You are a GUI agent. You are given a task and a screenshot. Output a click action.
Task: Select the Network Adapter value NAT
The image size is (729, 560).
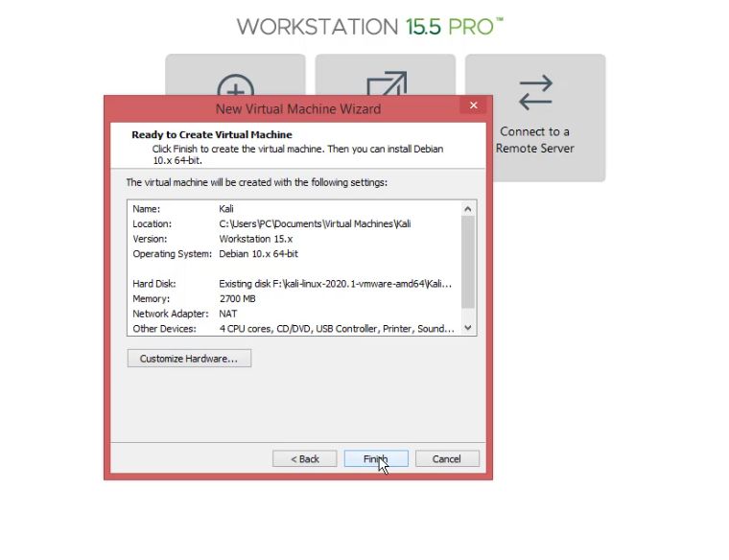228,314
